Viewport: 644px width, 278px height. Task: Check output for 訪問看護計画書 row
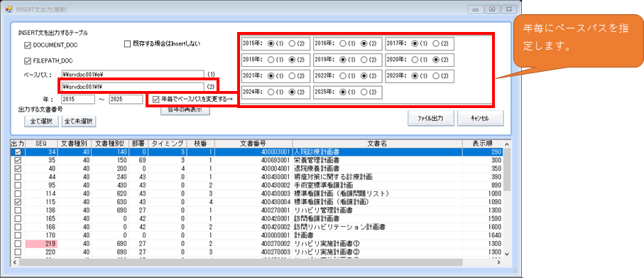point(17,219)
